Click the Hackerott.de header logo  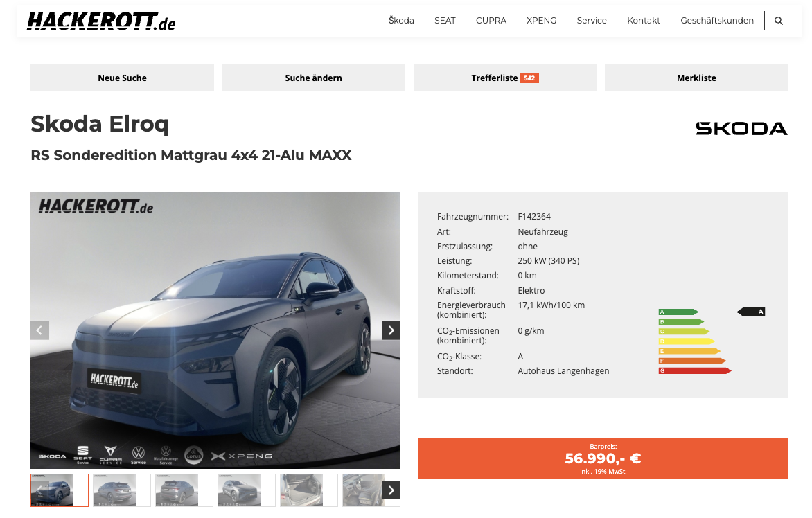click(101, 21)
